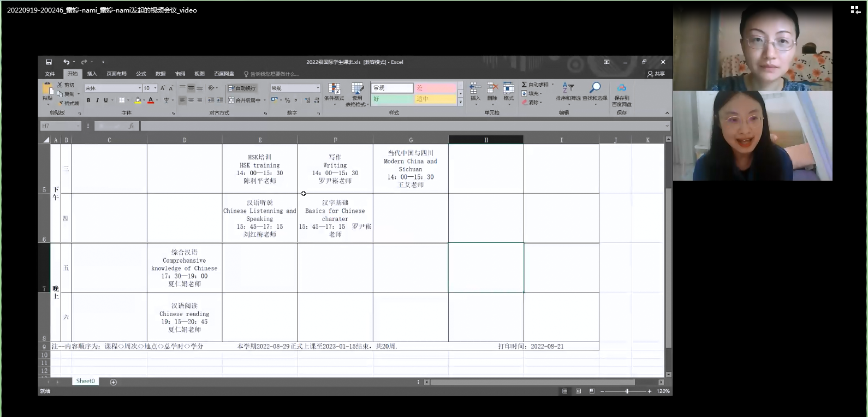Screen dimensions: 868x417
Task: Open the number format dropdown (常规)
Action: (318, 88)
